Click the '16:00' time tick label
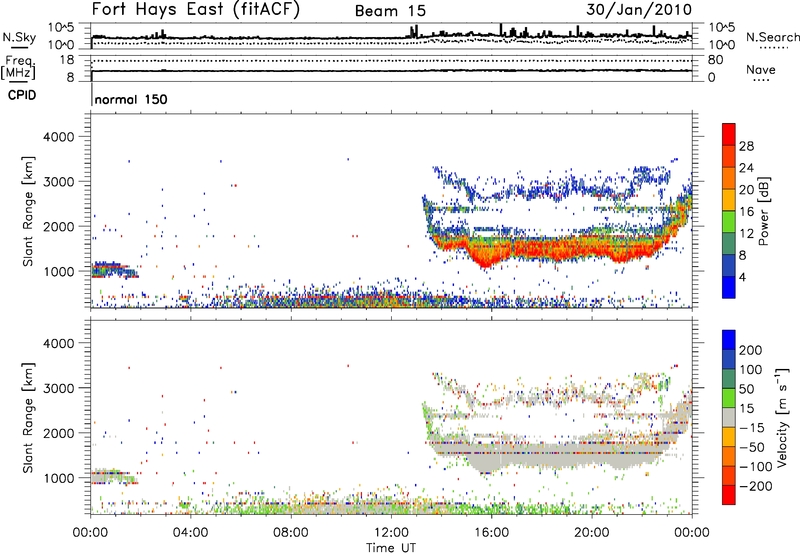The image size is (800, 554). click(491, 533)
